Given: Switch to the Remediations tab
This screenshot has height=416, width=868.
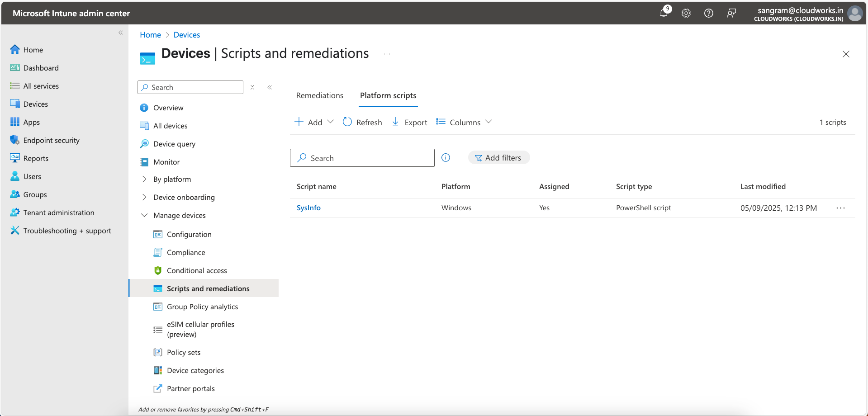Looking at the screenshot, I should pyautogui.click(x=320, y=95).
